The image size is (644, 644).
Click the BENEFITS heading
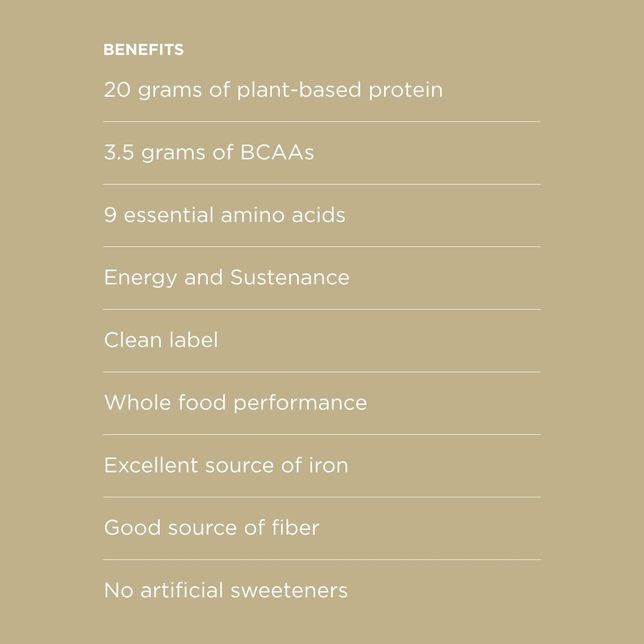143,50
